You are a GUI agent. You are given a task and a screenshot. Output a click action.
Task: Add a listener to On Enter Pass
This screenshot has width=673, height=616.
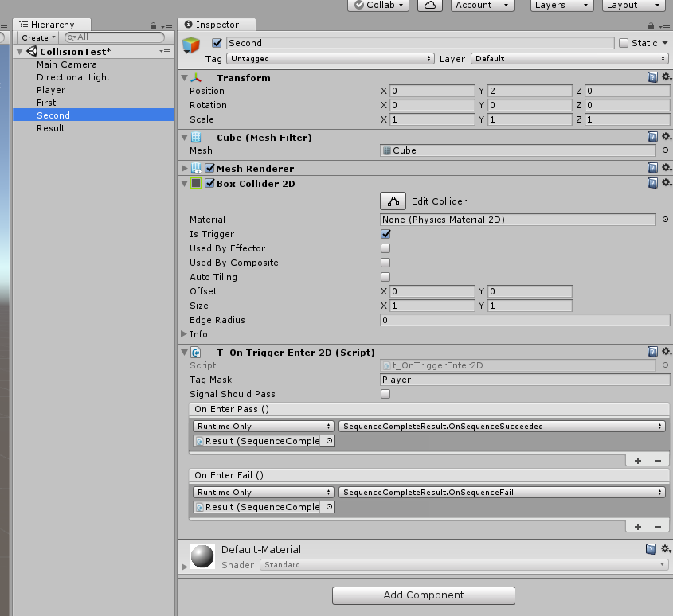tap(638, 461)
